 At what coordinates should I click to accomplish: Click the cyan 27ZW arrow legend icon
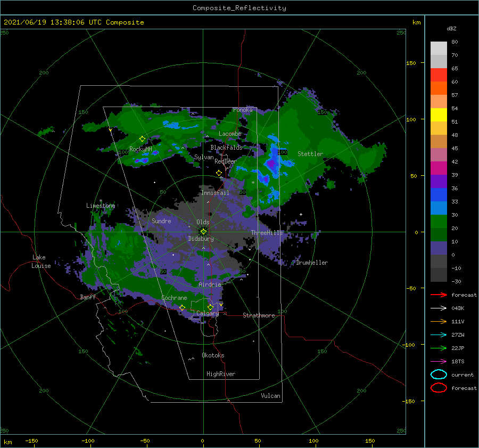tap(439, 335)
